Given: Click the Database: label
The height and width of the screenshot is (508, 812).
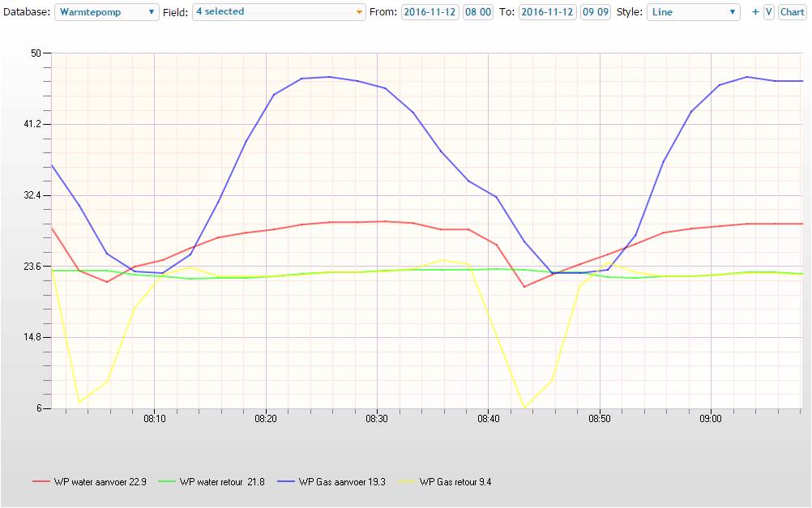Looking at the screenshot, I should coord(27,12).
